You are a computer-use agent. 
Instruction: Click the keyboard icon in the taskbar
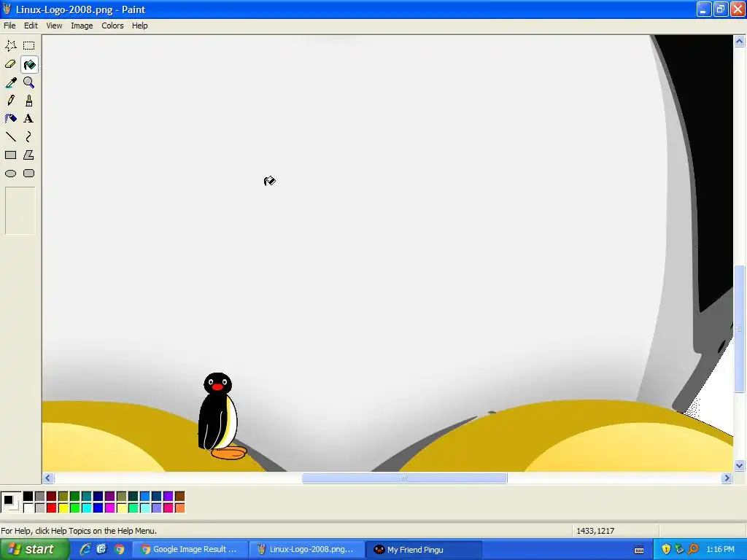(639, 550)
